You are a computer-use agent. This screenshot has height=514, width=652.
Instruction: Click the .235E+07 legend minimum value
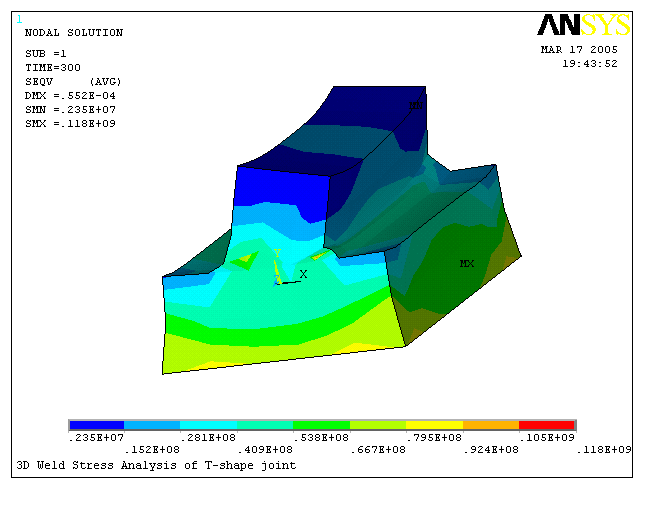pos(94,437)
